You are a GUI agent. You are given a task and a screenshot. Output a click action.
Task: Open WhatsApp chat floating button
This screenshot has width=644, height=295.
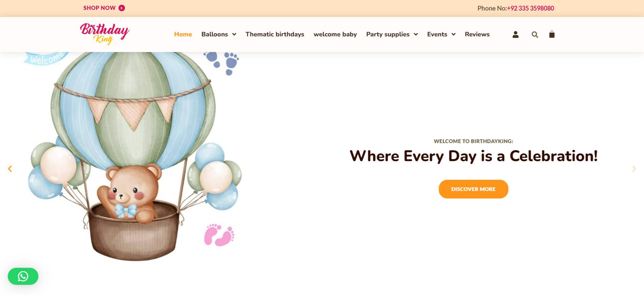[23, 276]
